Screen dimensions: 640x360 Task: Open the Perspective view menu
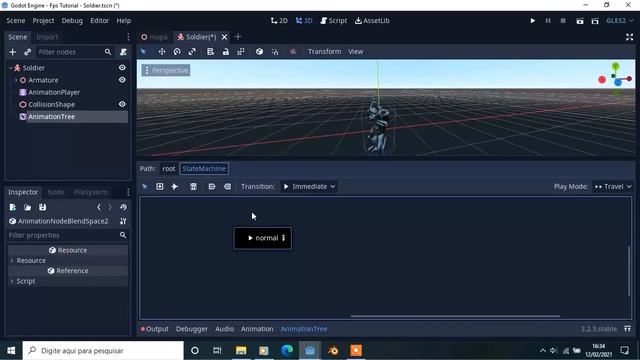click(166, 70)
